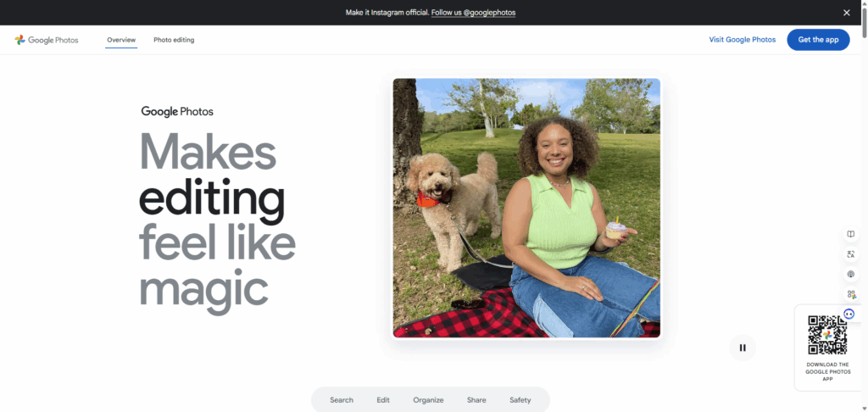The image size is (868, 412).
Task: Jump to the Search section
Action: [x=342, y=400]
